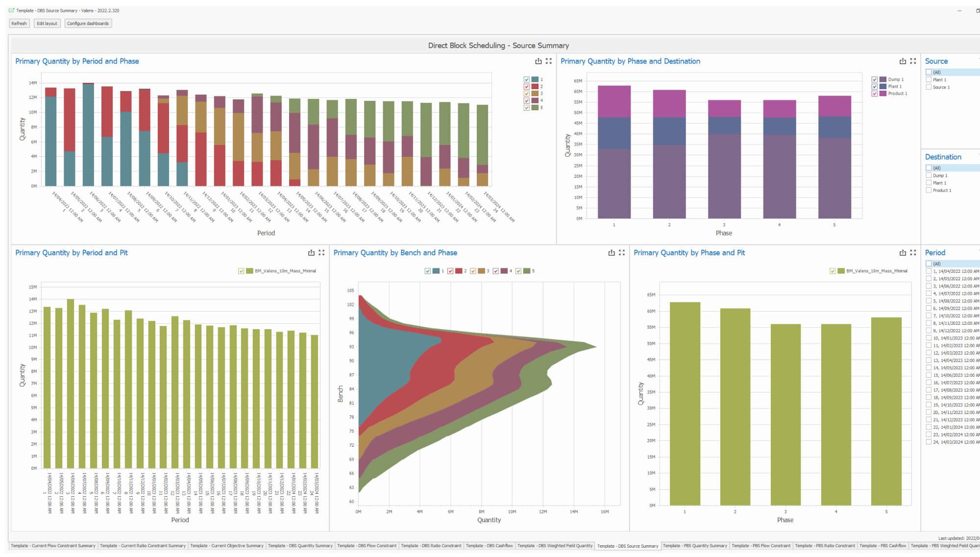Click Product 1 magenta legend color swatch
This screenshot has width=980, height=557.
pyautogui.click(x=883, y=94)
